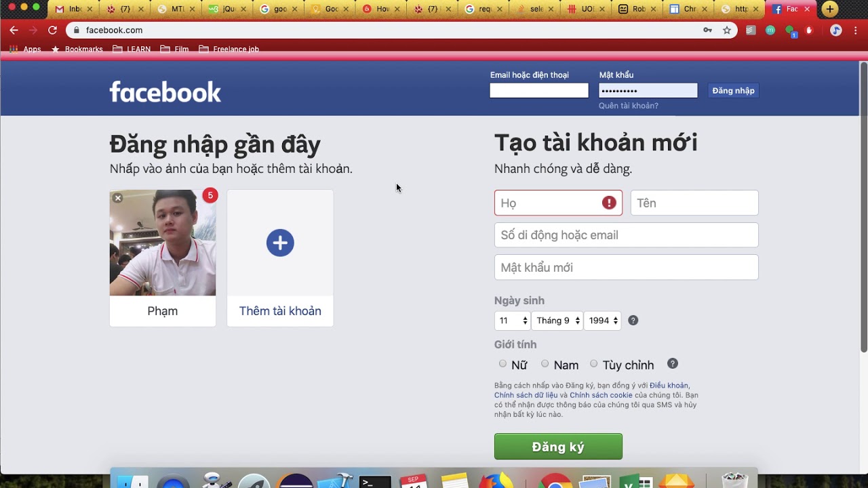
Task: Open the Chính sách dữ liệu link
Action: point(526,395)
